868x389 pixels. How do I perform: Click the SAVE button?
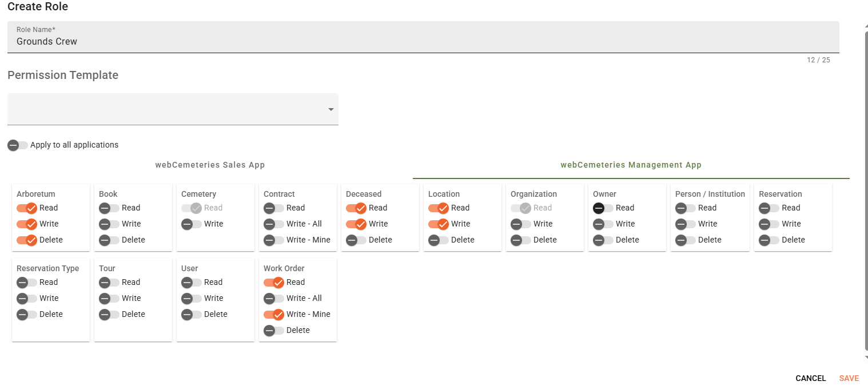849,378
